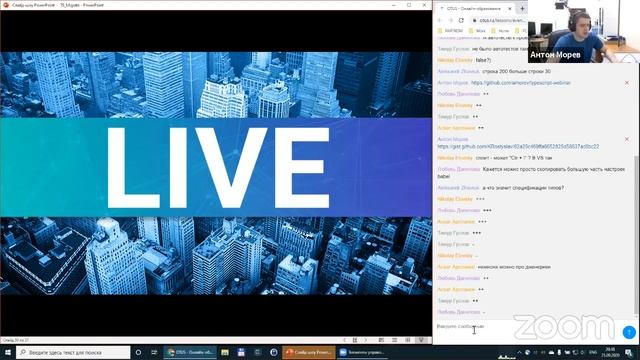This screenshot has width=640, height=360.
Task: Switch PowerPoint to Normal view
Action: [x=381, y=340]
